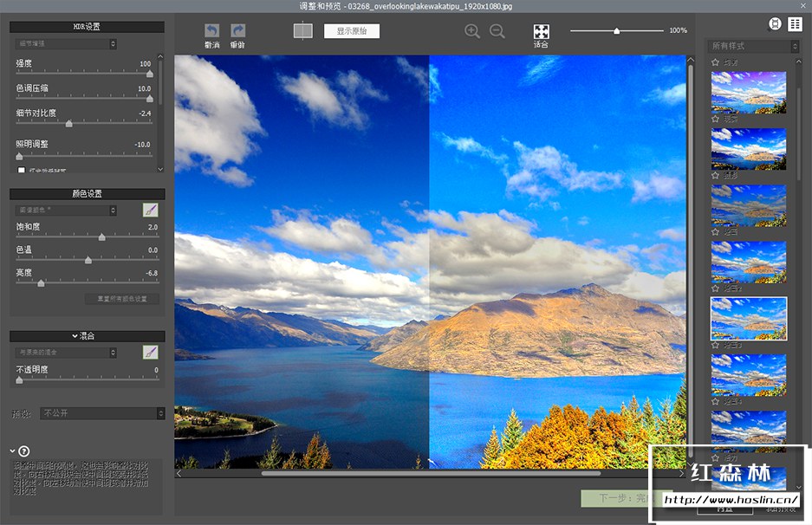Screen dimensions: 812x525
Task: Click the zoom percentage slider at top
Action: tap(617, 30)
